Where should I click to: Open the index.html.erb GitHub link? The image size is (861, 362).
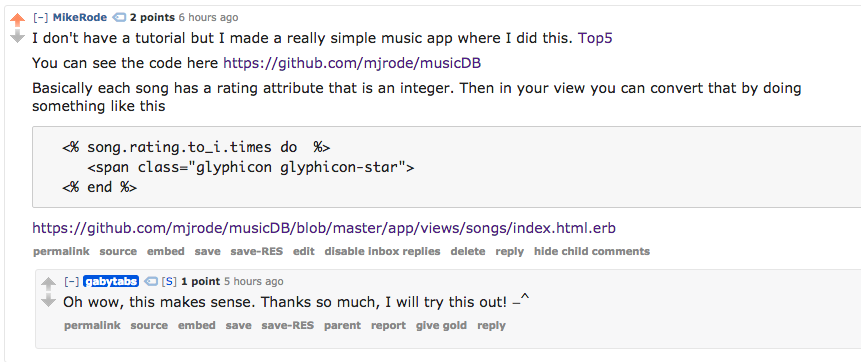pos(324,227)
